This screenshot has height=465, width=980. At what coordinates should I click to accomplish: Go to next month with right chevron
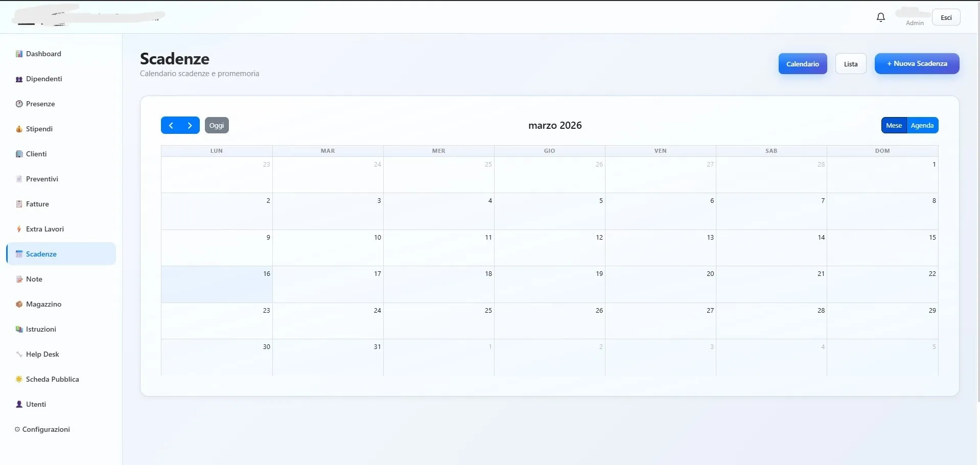pyautogui.click(x=190, y=125)
